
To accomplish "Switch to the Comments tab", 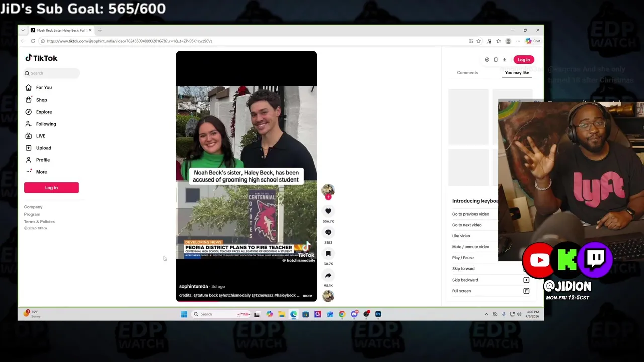I will pos(467,73).
